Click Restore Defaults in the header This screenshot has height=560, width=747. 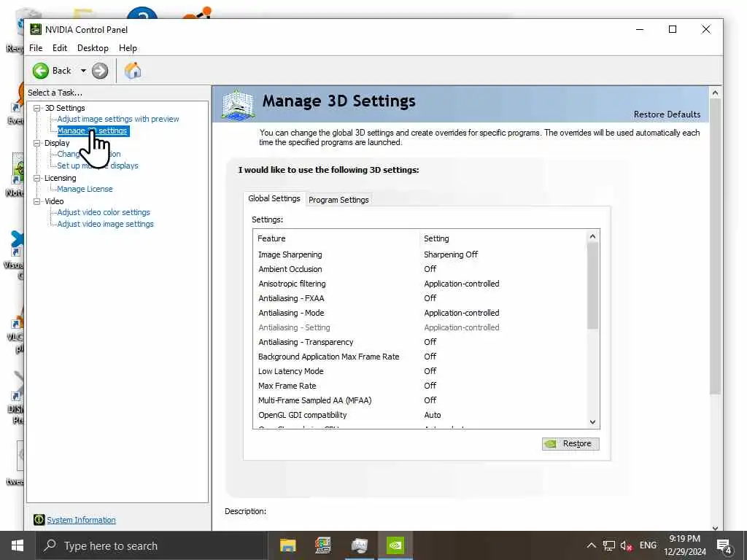667,114
